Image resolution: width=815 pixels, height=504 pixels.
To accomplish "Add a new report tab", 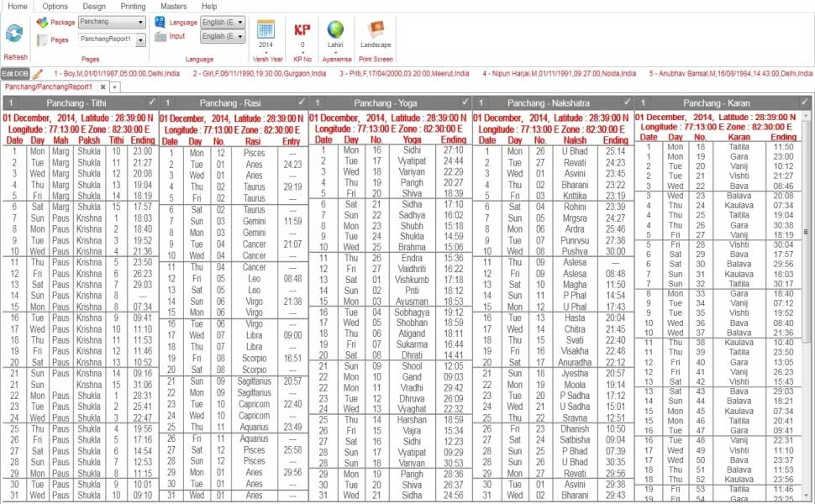I will pos(114,87).
